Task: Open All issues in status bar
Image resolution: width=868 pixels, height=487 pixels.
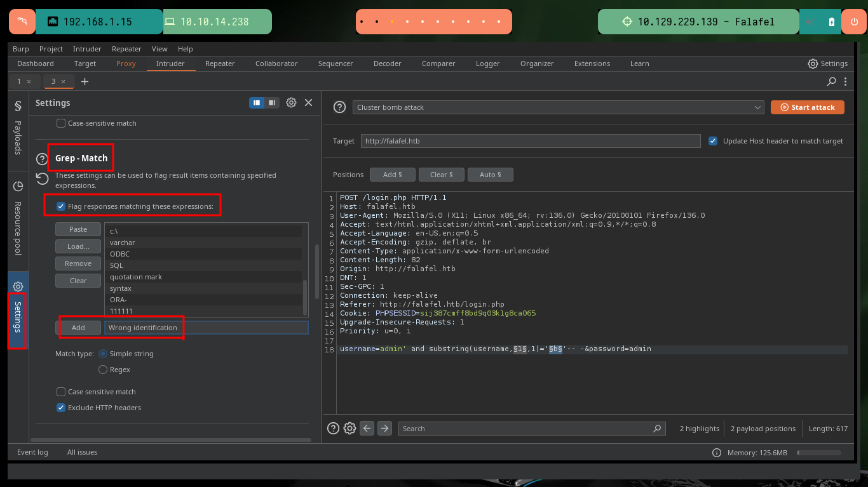Action: point(83,452)
